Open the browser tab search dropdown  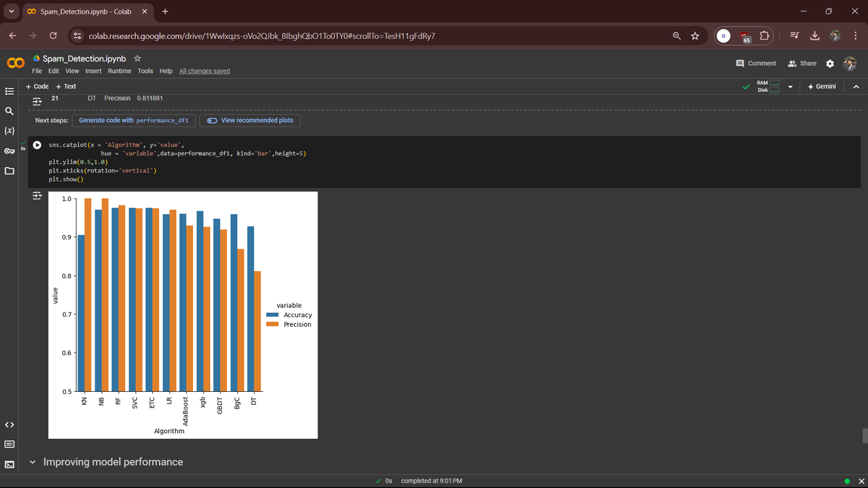(x=10, y=12)
